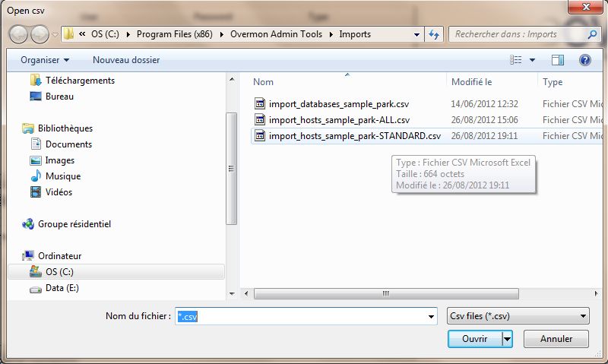Open the Nom du fichier dropdown arrow

tap(431, 316)
